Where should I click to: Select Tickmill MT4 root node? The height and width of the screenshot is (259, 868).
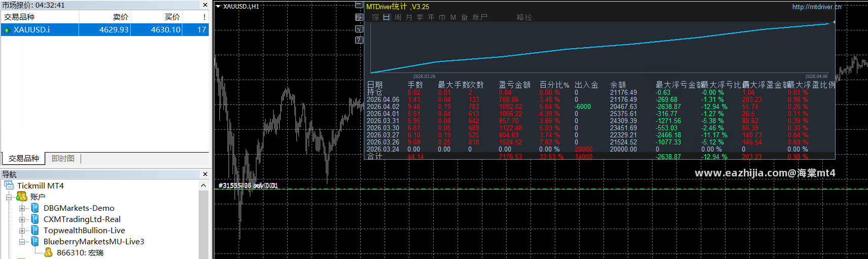pos(41,186)
